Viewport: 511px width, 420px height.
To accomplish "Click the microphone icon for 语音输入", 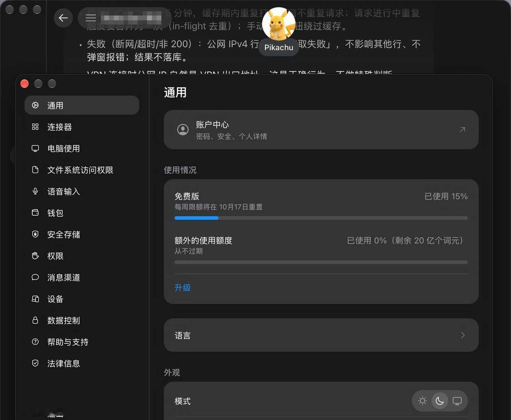I will [x=35, y=191].
